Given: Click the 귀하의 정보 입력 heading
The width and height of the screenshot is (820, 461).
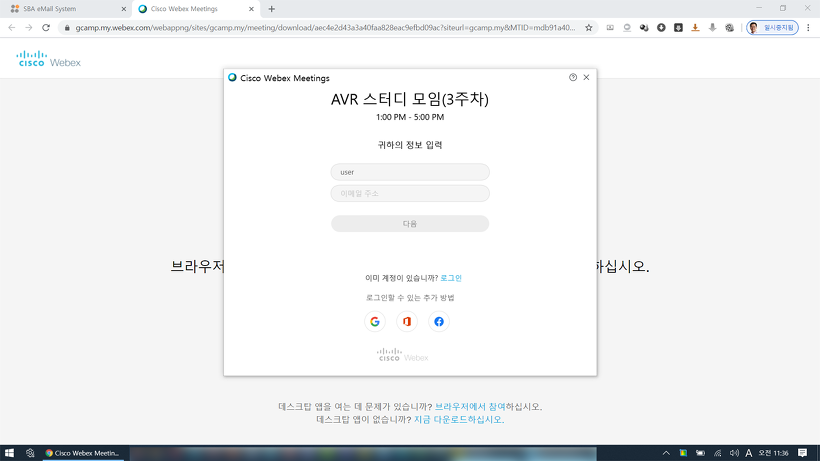Looking at the screenshot, I should click(410, 145).
